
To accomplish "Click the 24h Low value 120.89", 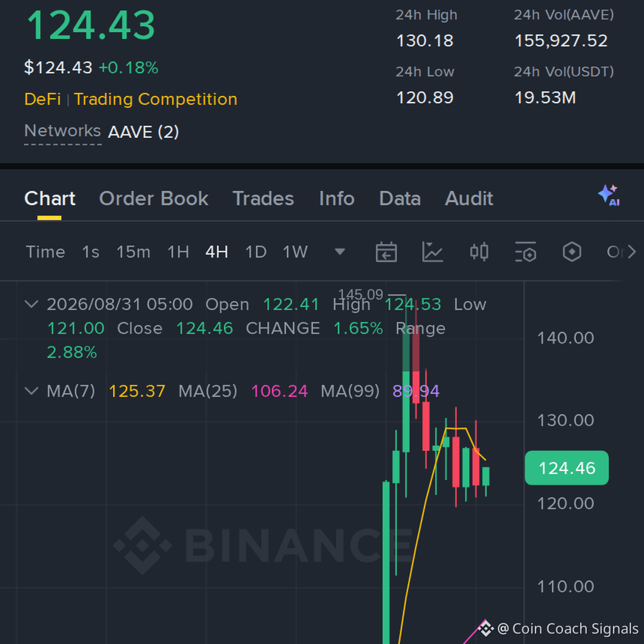I will (x=425, y=98).
